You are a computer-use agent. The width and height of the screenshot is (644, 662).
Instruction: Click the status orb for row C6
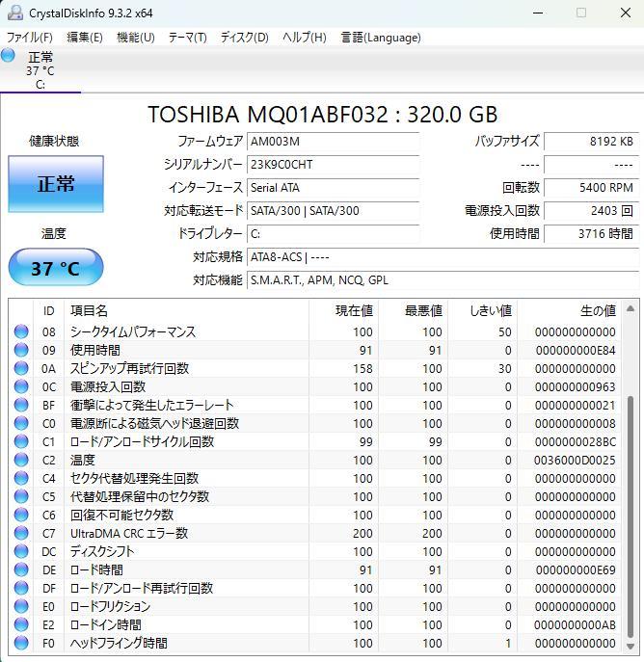tap(21, 515)
